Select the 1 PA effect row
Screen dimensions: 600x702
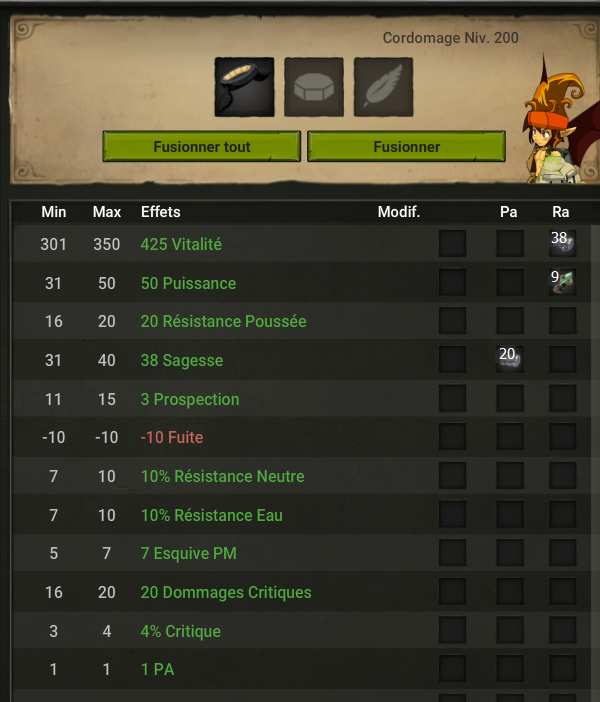coord(302,669)
